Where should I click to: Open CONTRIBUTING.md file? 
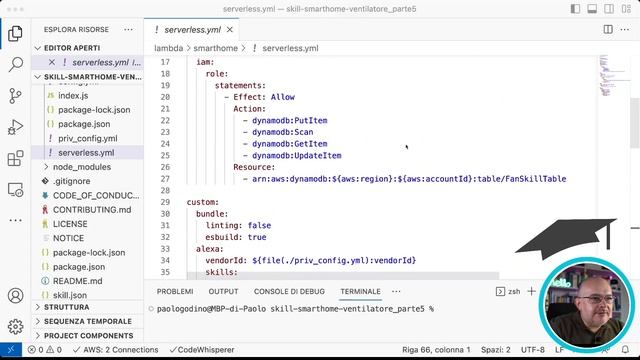[x=92, y=210]
